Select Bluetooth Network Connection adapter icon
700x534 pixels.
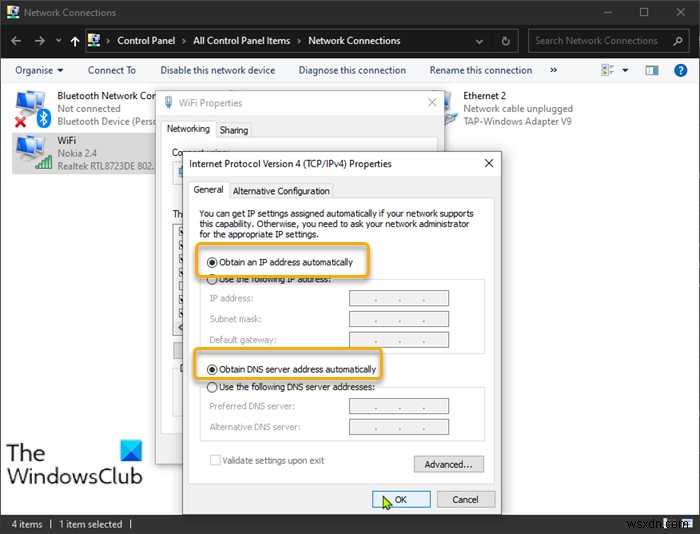[x=32, y=108]
